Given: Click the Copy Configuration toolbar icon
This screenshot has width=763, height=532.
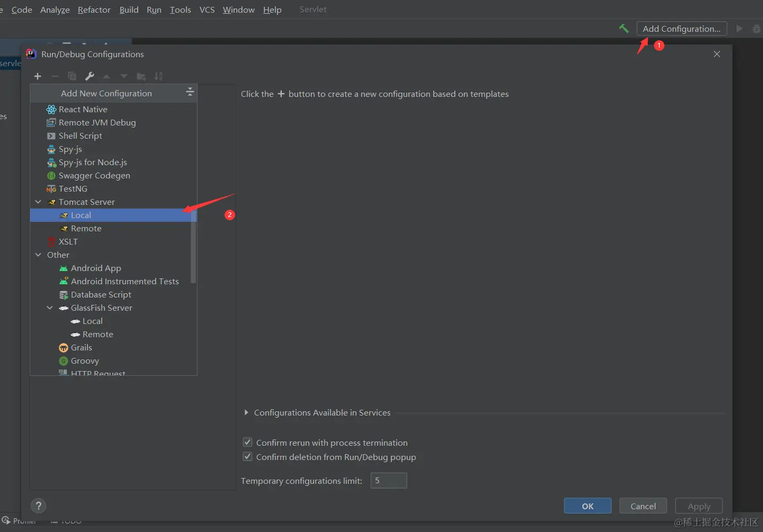Looking at the screenshot, I should (x=72, y=76).
